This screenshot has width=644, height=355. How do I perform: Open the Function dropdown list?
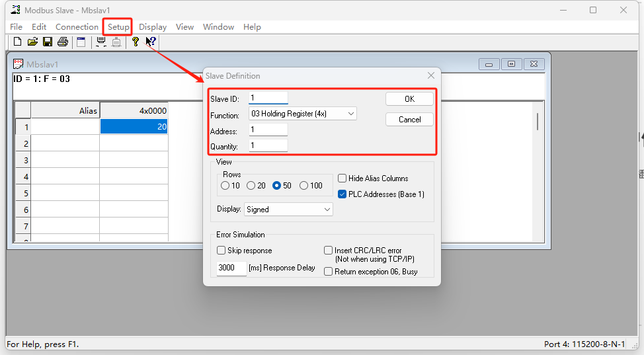pos(303,114)
